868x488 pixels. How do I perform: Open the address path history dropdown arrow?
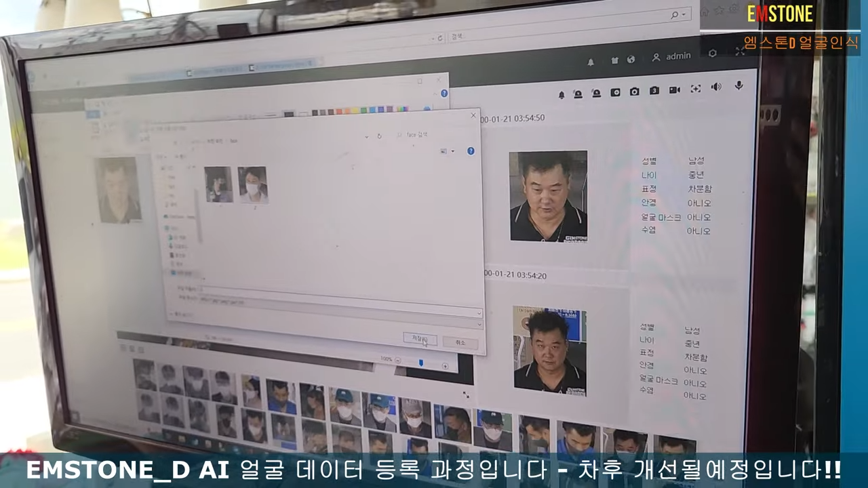coord(367,136)
